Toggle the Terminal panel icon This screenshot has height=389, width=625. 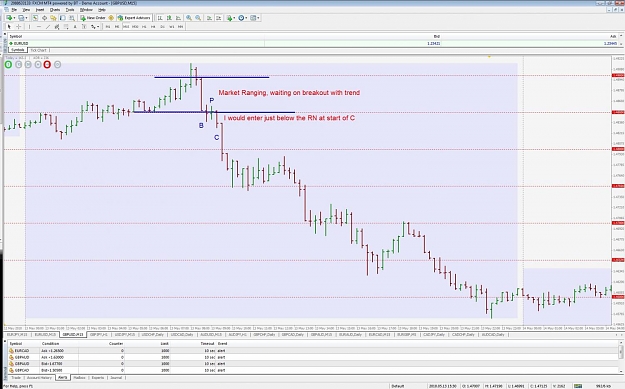tap(62, 18)
